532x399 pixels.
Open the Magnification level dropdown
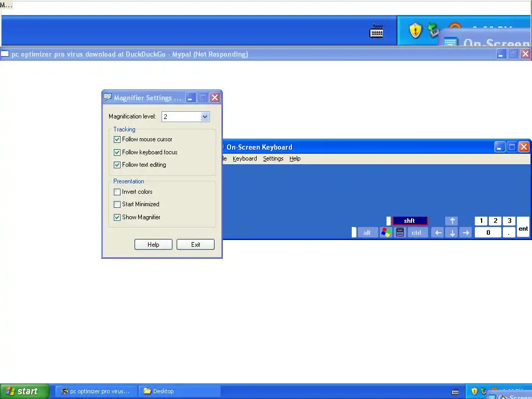(205, 117)
